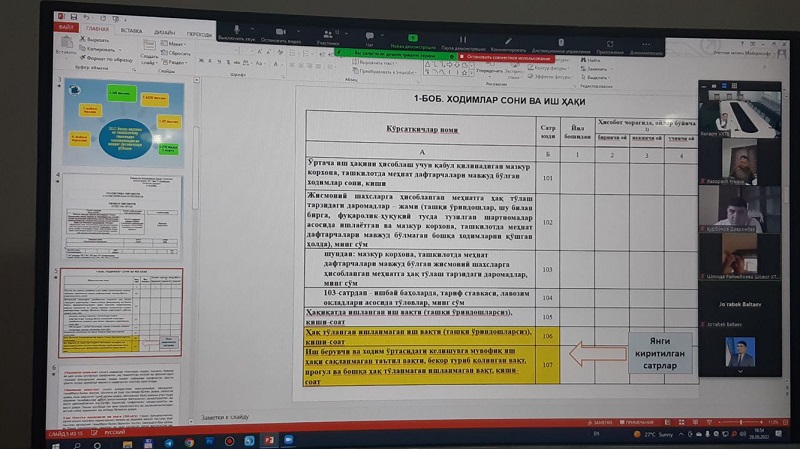Select slide 5 thumbnail in panel
This screenshot has width=800, height=449.
[122, 312]
